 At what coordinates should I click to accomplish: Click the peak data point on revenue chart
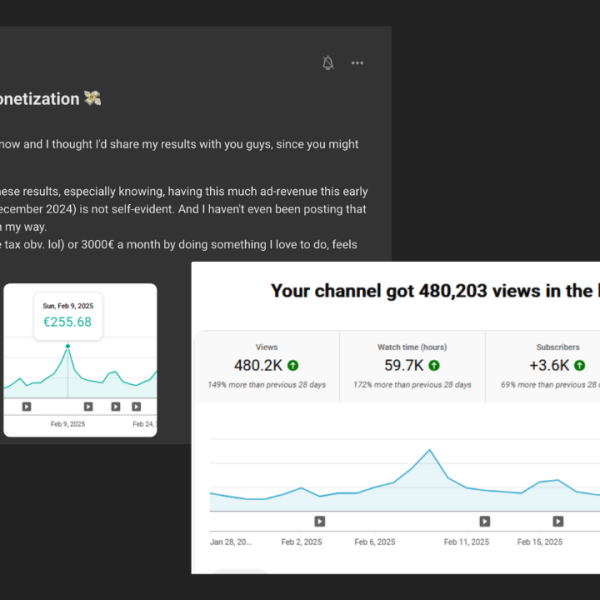68,347
